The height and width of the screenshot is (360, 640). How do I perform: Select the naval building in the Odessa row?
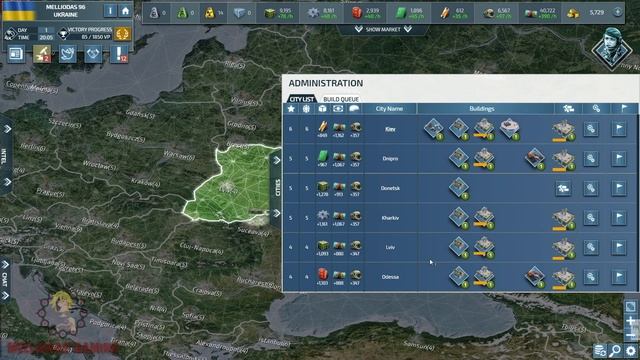535,277
